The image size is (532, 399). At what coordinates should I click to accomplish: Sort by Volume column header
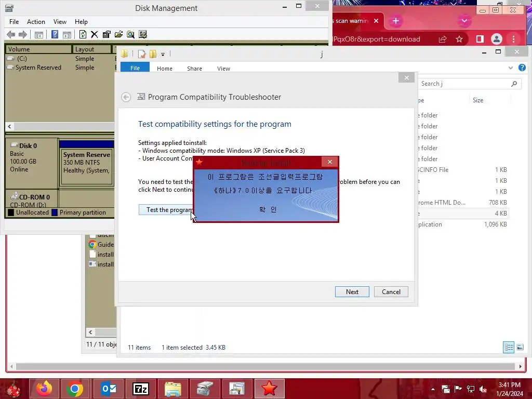38,49
